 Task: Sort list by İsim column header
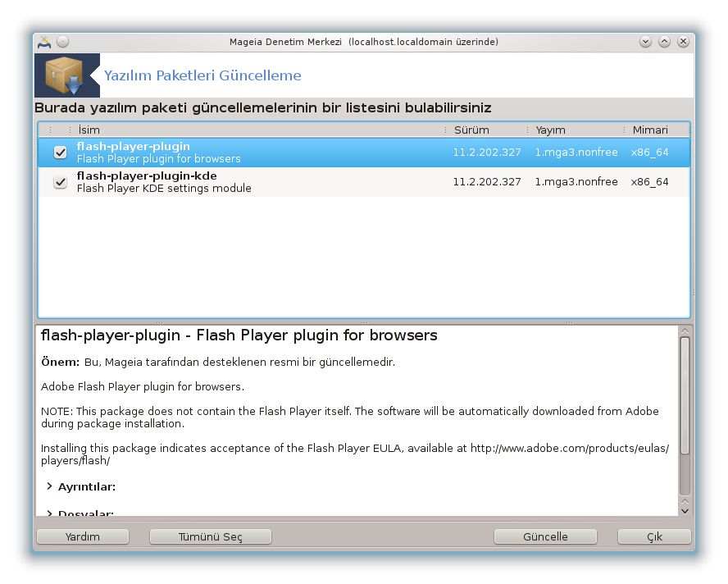pos(257,130)
